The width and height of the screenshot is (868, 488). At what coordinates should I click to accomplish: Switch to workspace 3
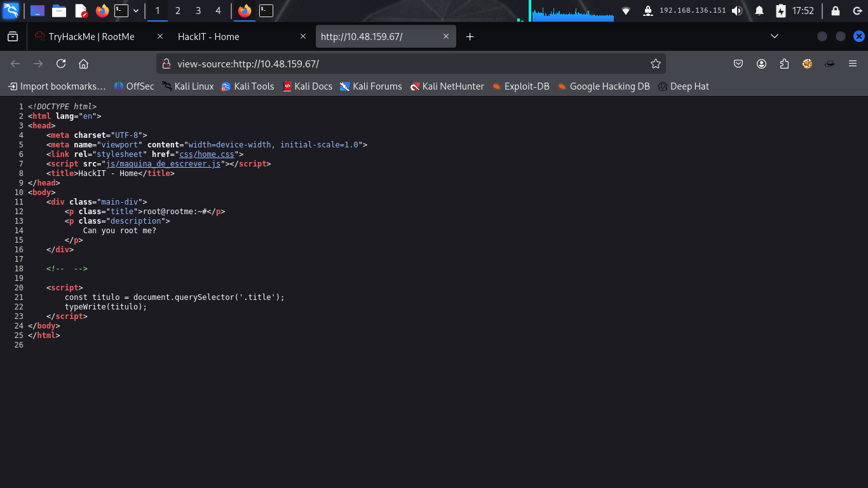click(x=198, y=11)
